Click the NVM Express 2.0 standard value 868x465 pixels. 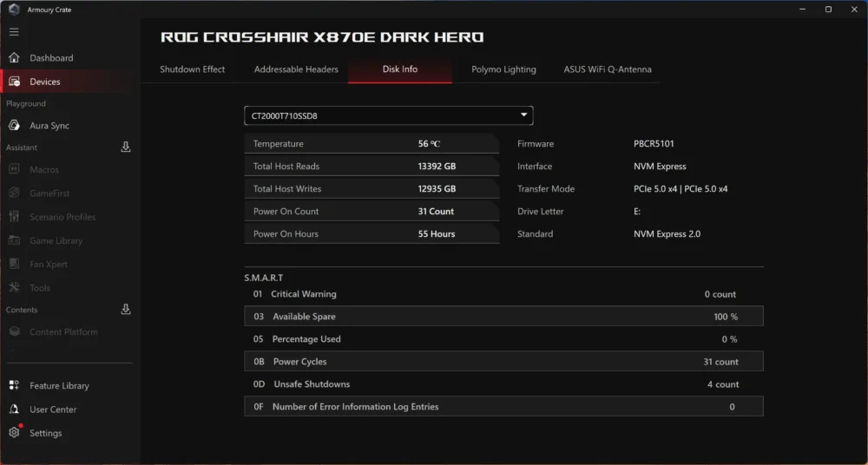click(x=667, y=234)
